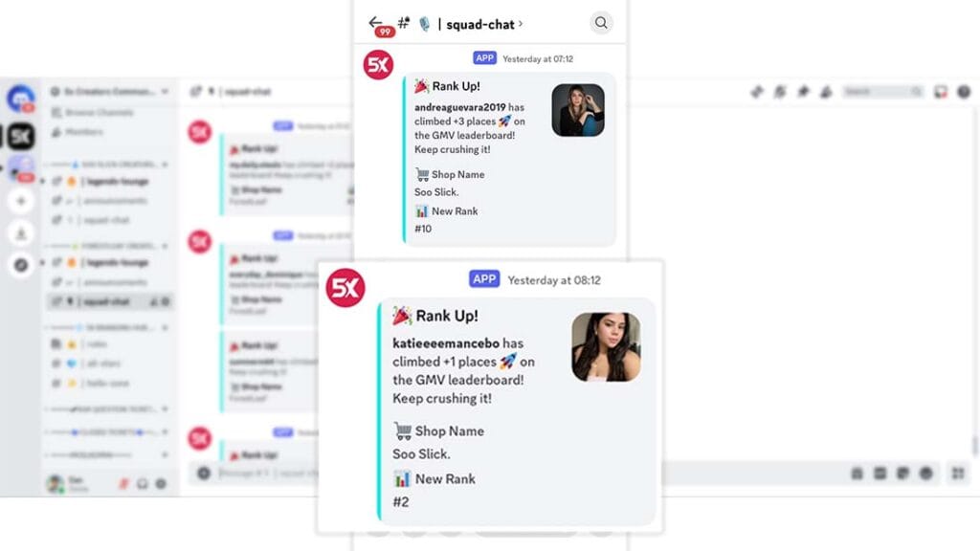Click the blurred search box in top toolbar
The height and width of the screenshot is (551, 980).
coord(882,91)
